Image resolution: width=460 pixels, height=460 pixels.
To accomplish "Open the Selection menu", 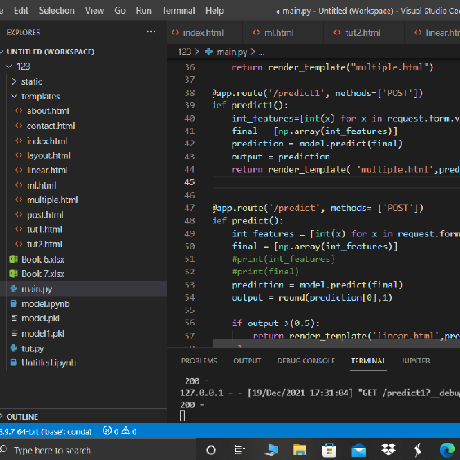I will click(57, 11).
